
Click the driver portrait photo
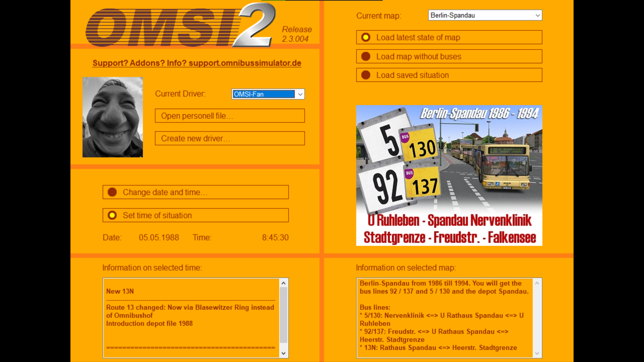pos(113,117)
